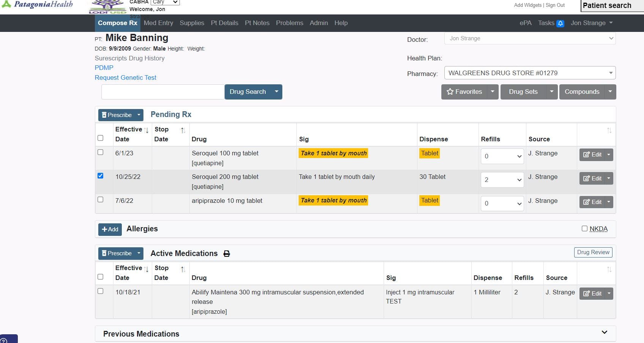The image size is (644, 343).
Task: Open the PDMP link
Action: (104, 68)
